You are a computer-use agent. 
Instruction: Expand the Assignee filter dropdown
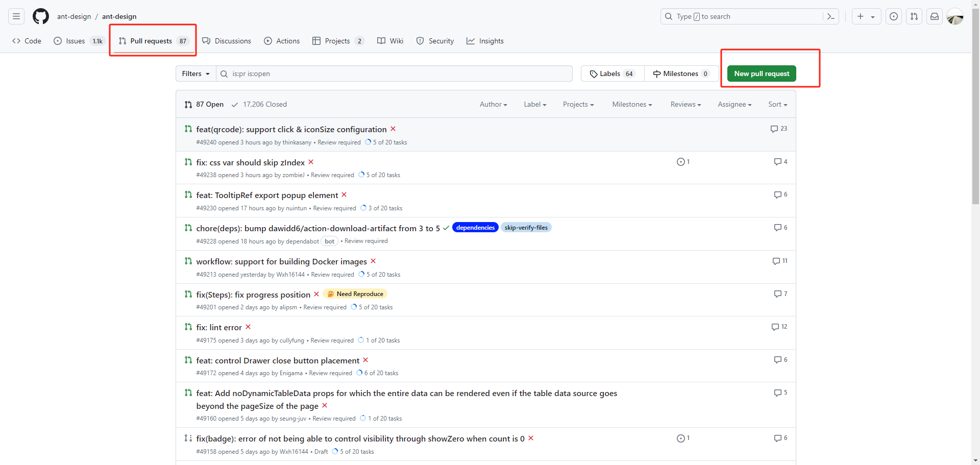(x=734, y=104)
